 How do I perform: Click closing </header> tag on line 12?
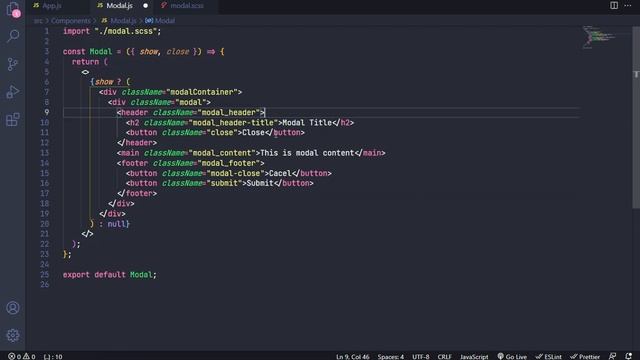[x=137, y=143]
